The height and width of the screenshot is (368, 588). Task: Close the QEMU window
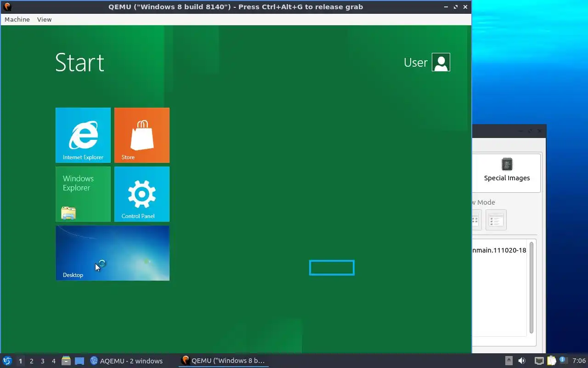465,7
